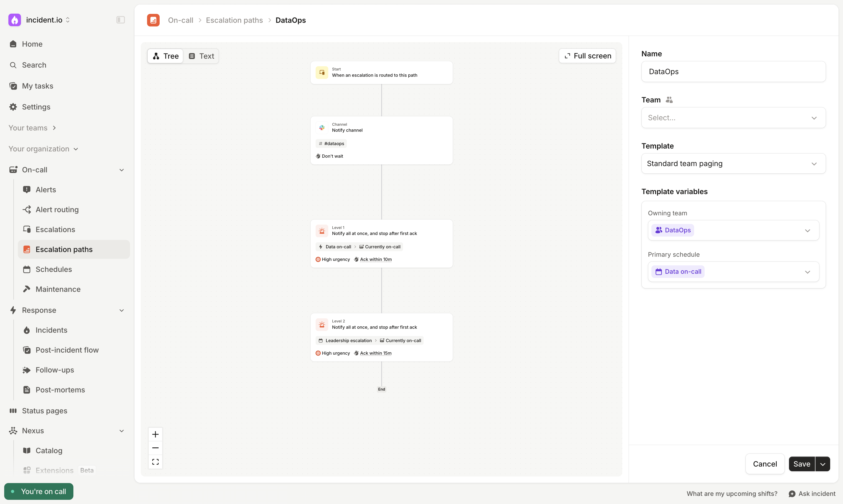Select the Start node card
The image size is (843, 504).
pos(381,72)
